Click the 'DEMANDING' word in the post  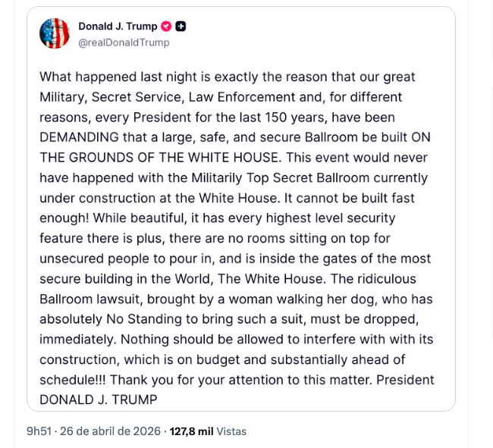[x=79, y=137]
